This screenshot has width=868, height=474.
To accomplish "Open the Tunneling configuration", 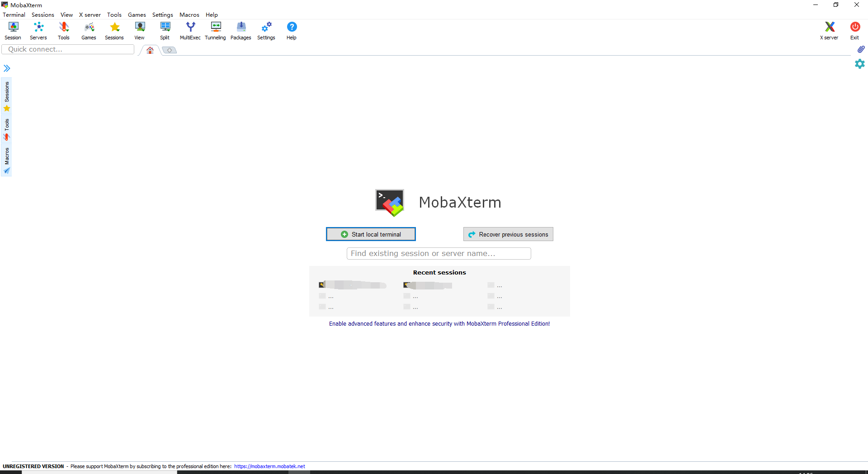I will click(215, 30).
